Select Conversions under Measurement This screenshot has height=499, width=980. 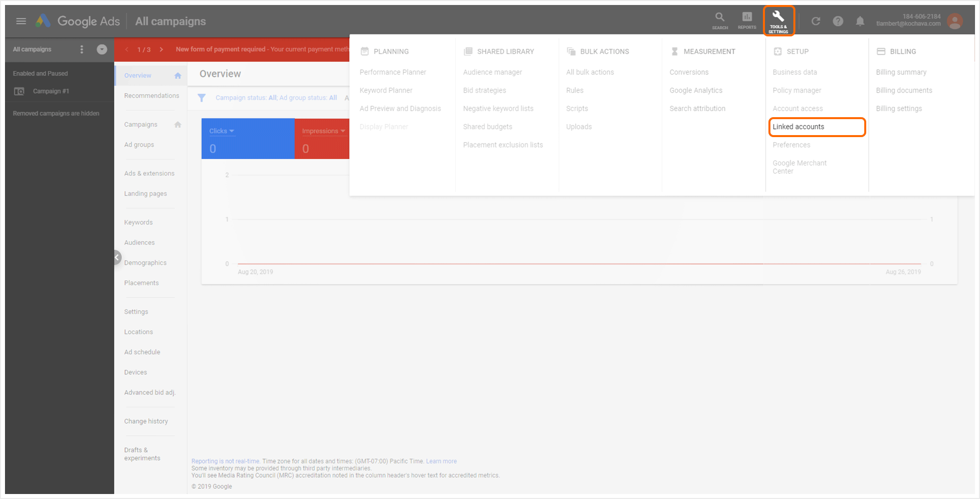(x=689, y=72)
